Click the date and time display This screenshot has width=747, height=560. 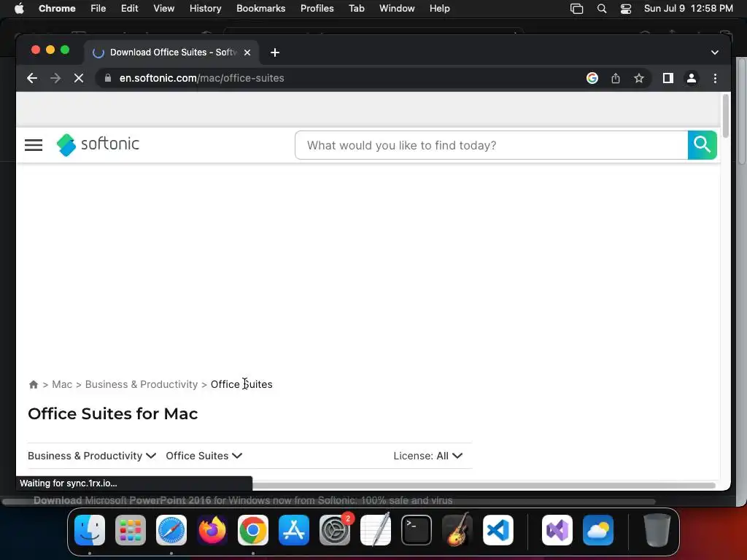[689, 9]
